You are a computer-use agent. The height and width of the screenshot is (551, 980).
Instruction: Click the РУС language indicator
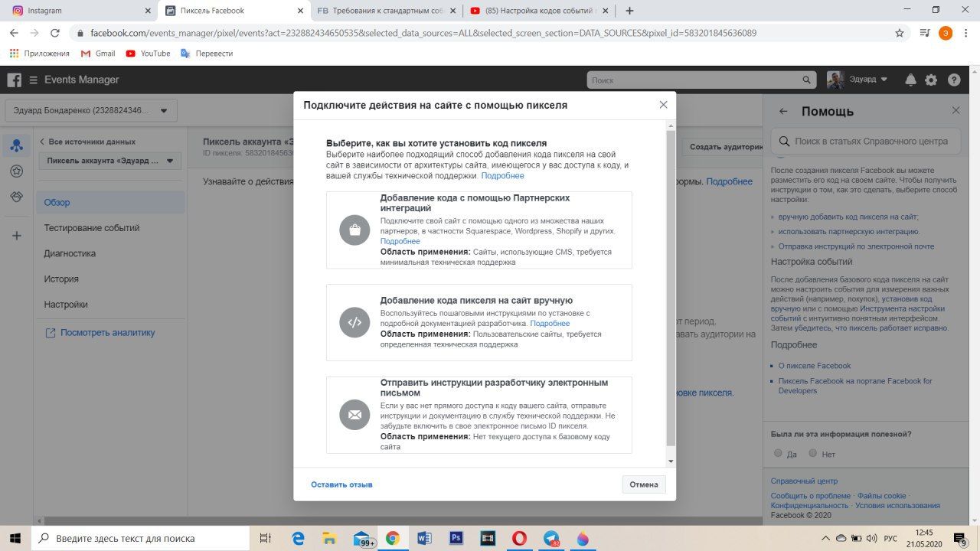coord(890,538)
